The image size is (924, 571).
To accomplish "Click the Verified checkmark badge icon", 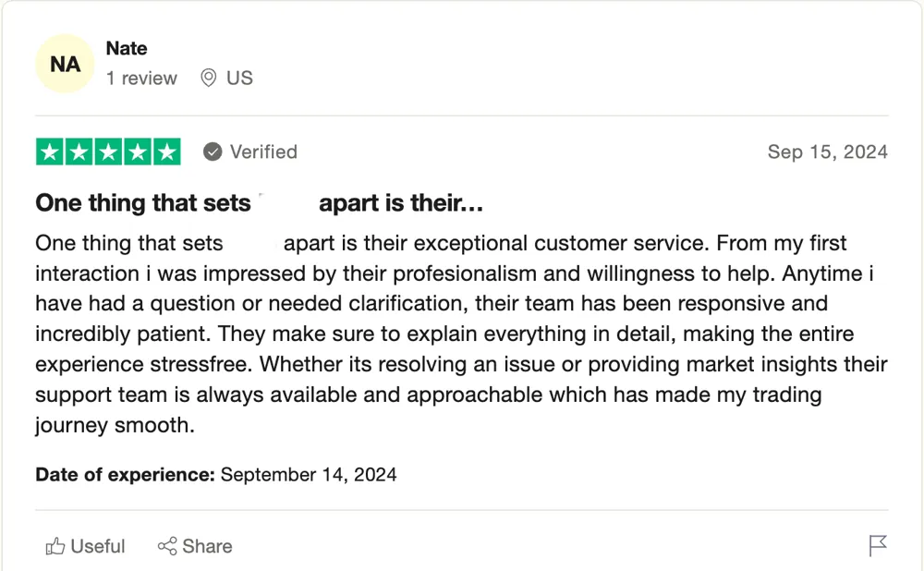I will (213, 152).
